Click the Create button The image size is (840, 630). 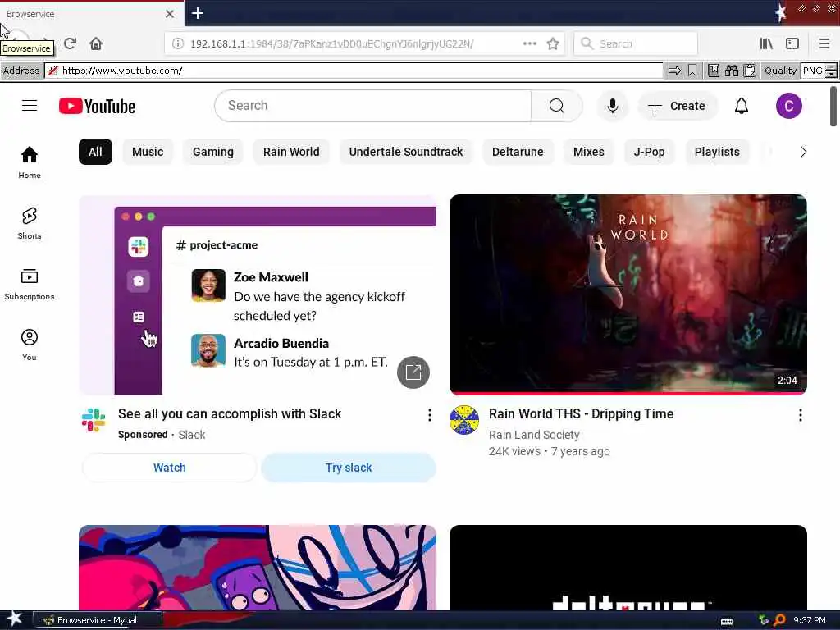[x=677, y=106]
